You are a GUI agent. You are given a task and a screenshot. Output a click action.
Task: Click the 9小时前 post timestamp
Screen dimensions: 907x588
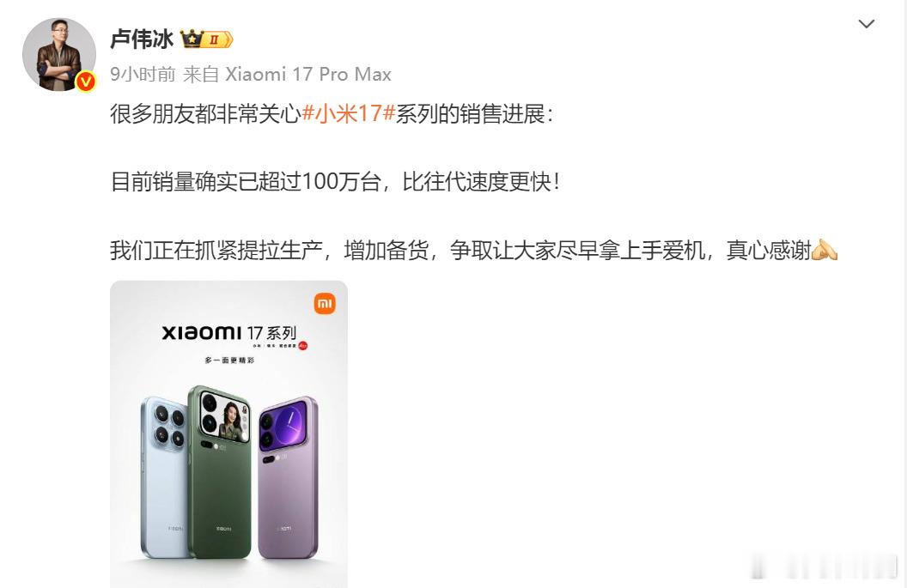[143, 74]
